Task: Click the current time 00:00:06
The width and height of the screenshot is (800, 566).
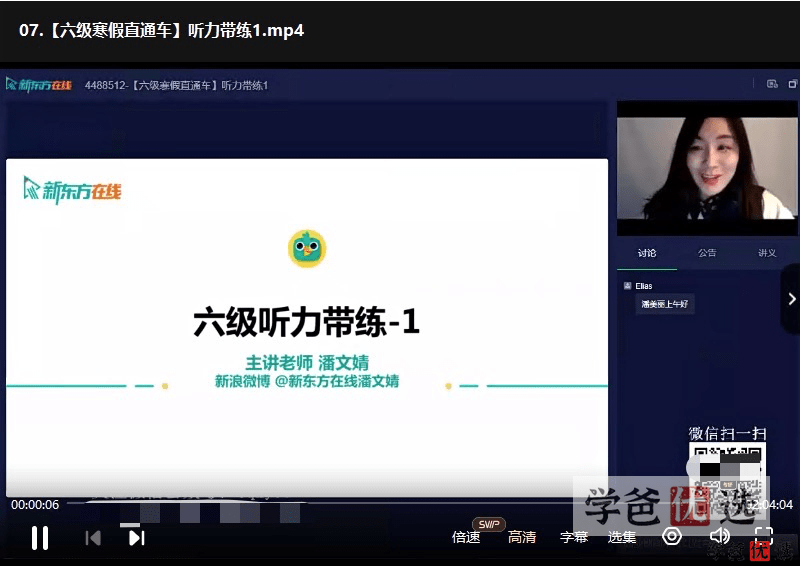Action: click(x=35, y=505)
